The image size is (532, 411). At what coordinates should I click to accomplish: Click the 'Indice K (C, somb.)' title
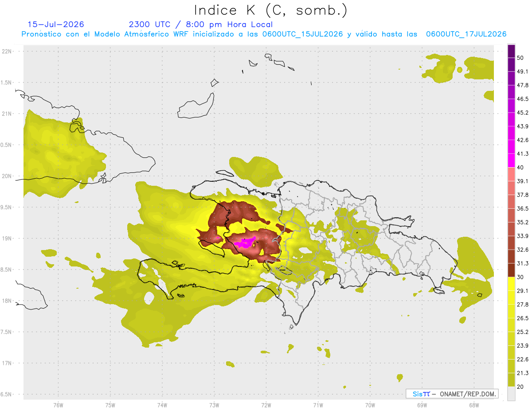[270, 10]
